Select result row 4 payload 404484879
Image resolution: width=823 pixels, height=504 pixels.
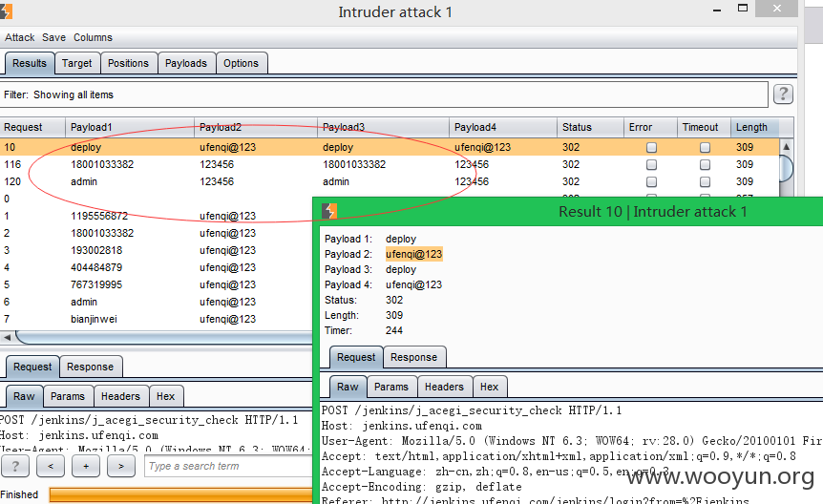(x=157, y=267)
